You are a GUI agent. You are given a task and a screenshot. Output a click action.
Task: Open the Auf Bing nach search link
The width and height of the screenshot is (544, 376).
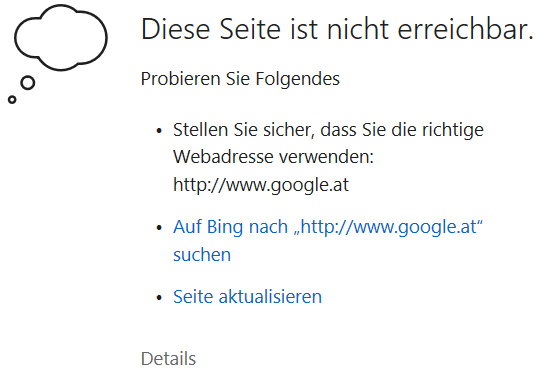pyautogui.click(x=328, y=241)
